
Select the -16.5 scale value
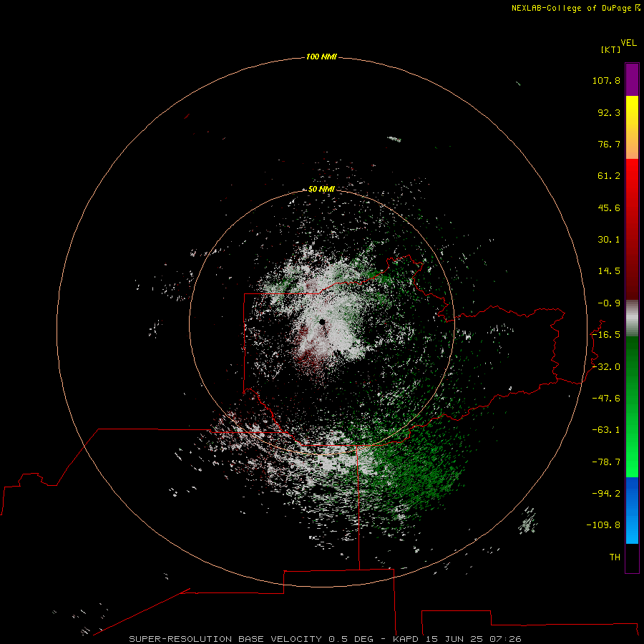point(606,335)
